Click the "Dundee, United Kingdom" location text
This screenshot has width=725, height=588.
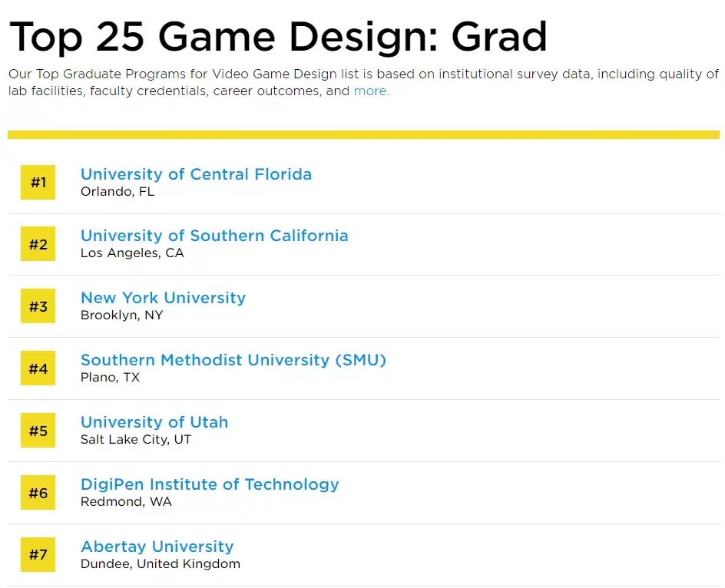pyautogui.click(x=160, y=564)
